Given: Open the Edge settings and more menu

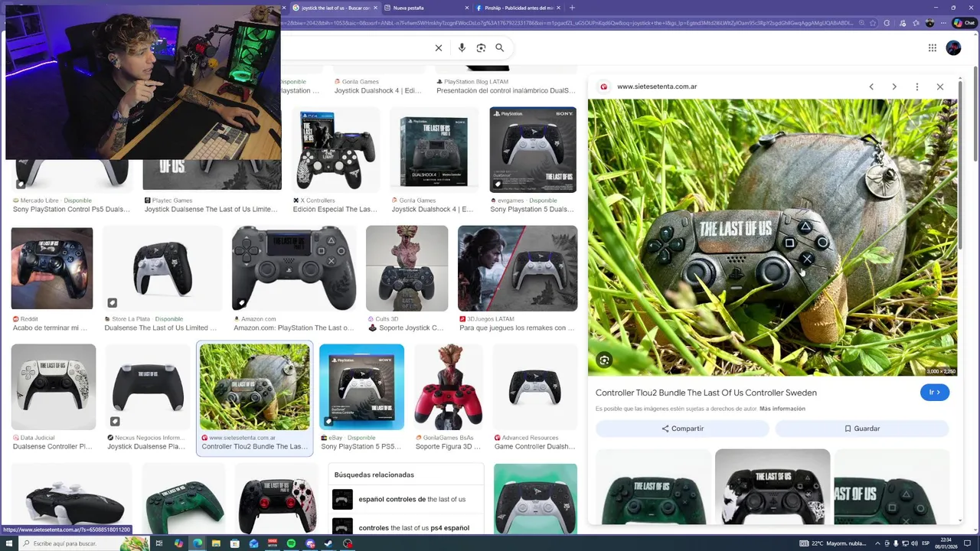Looking at the screenshot, I should pos(943,23).
